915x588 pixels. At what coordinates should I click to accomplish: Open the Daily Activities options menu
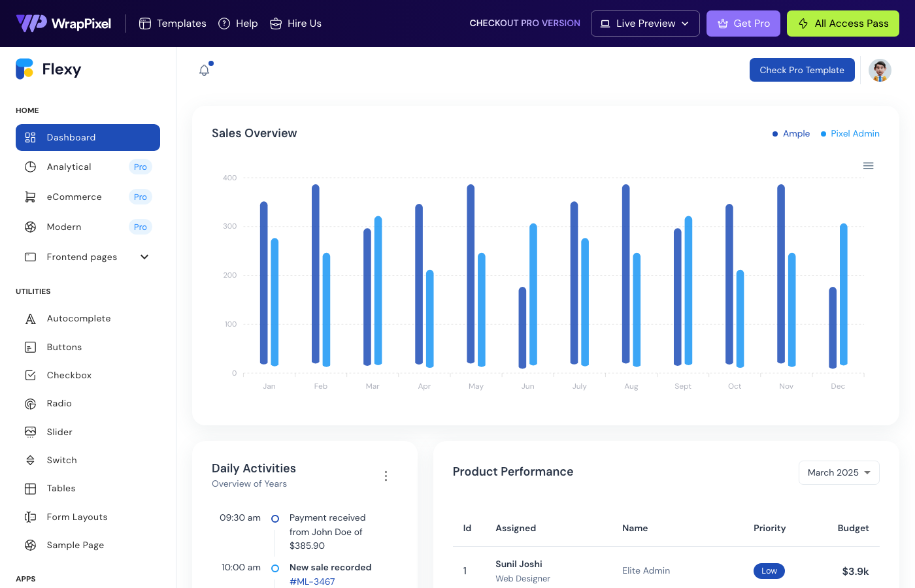[386, 476]
